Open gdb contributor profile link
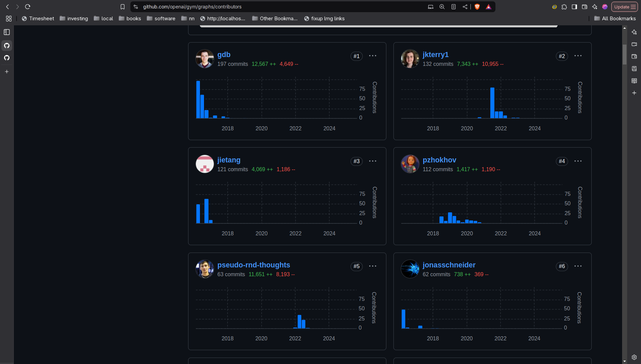Viewport: 641px width, 364px height. (x=224, y=55)
